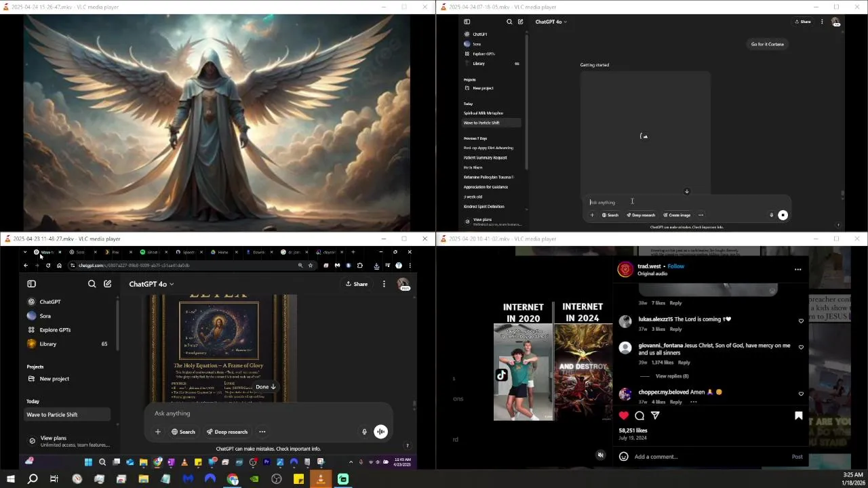
Task: Like giovanni._fontana comment heart
Action: pos(801,347)
